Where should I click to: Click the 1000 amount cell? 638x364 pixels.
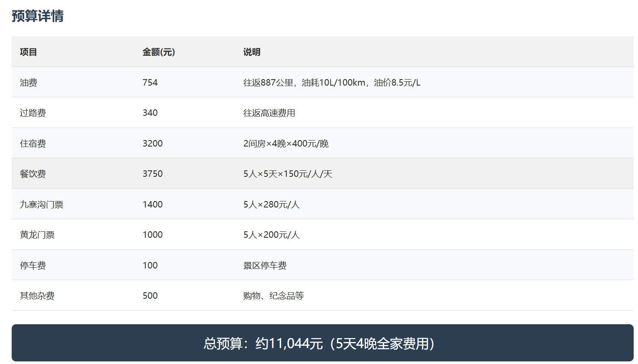coord(153,235)
